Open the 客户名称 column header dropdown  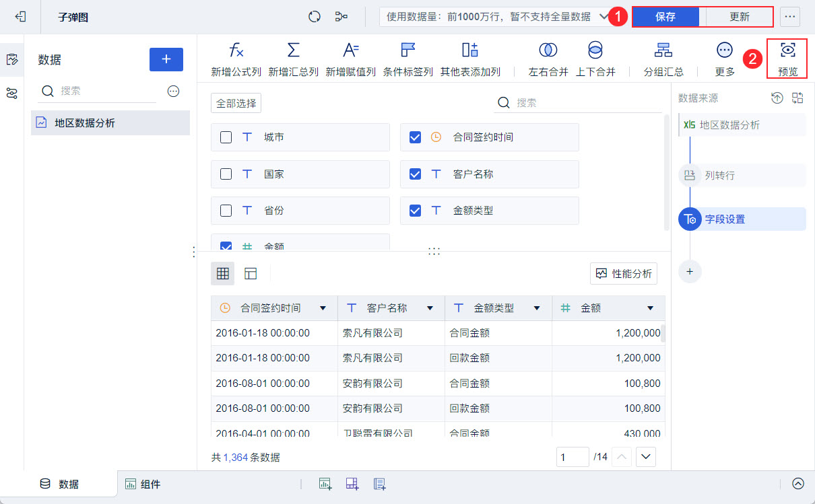coord(430,308)
